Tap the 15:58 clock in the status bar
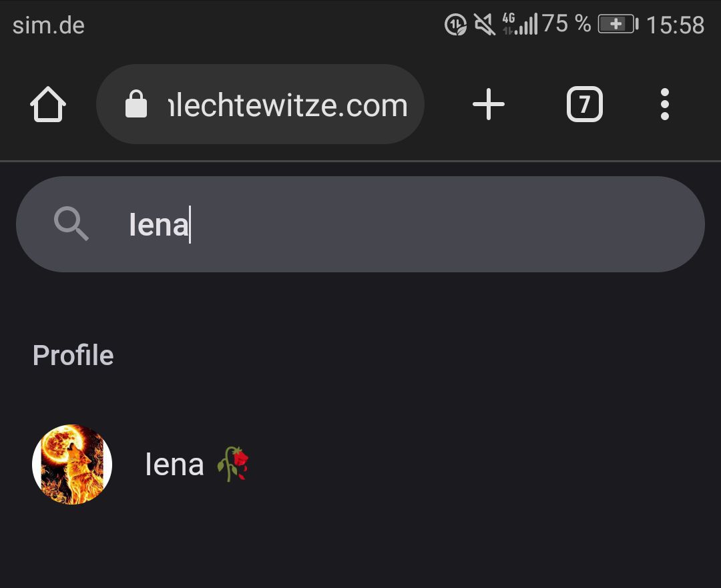Screen dimensions: 721x588 pos(675,25)
